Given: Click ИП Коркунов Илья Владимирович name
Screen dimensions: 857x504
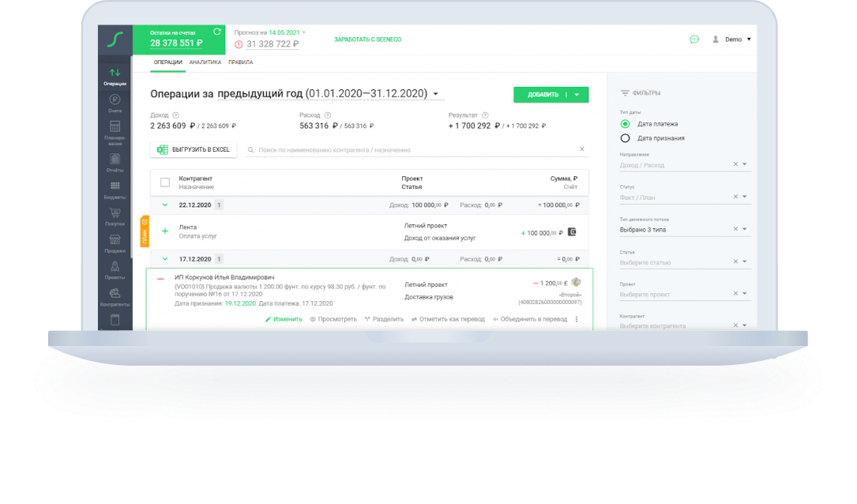Looking at the screenshot, I should [224, 278].
